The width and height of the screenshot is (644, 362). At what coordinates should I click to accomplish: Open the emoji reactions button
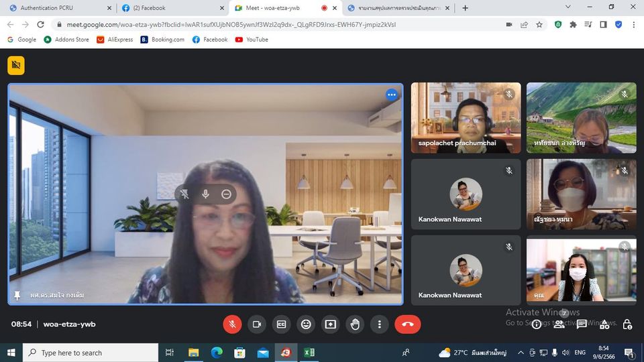(306, 324)
